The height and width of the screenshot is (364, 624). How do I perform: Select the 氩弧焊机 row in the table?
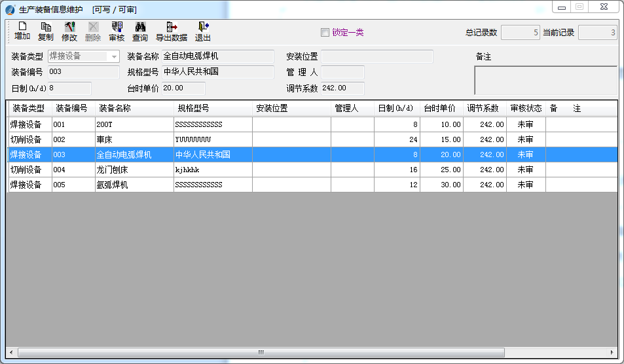point(134,185)
